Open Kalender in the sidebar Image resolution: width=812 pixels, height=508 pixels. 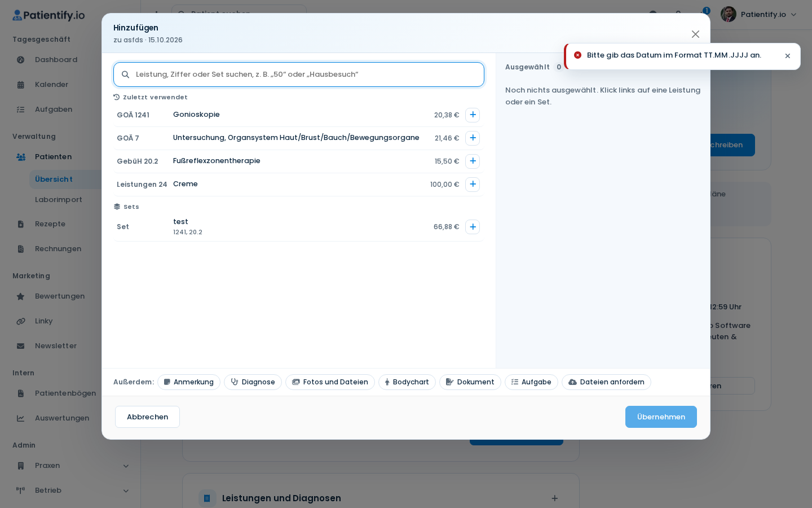tap(51, 85)
